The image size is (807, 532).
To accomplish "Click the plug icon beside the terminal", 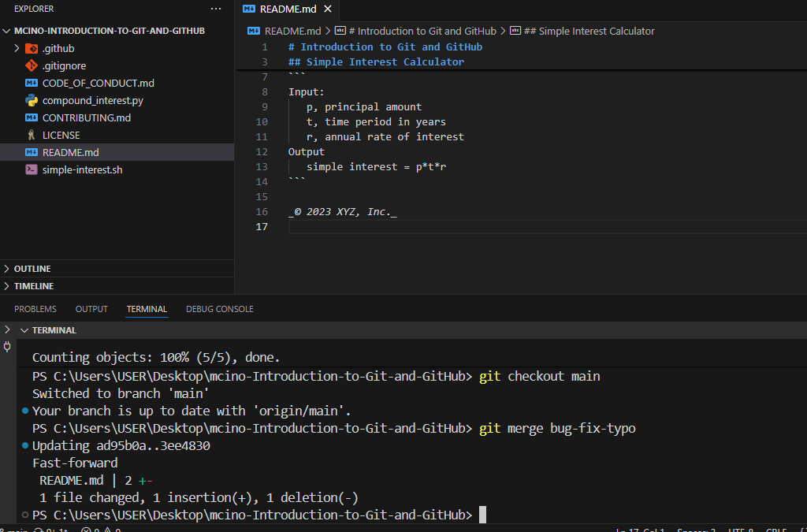I will click(x=8, y=347).
